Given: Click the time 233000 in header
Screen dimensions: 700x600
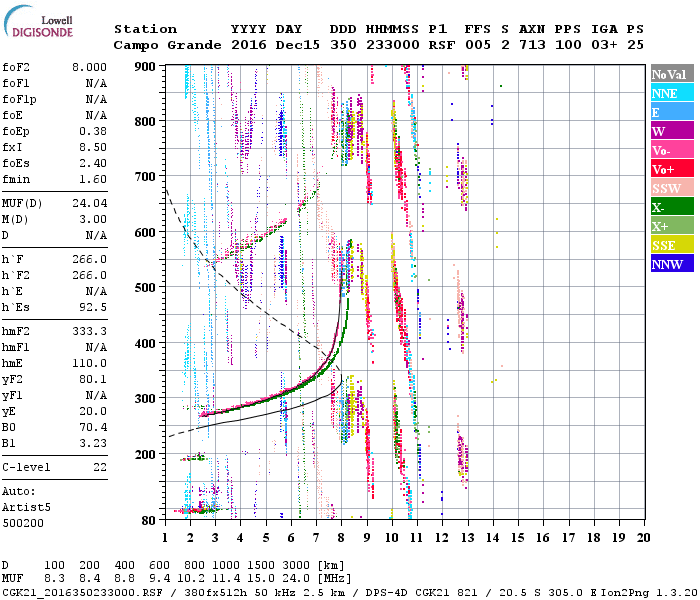Looking at the screenshot, I should tap(392, 45).
